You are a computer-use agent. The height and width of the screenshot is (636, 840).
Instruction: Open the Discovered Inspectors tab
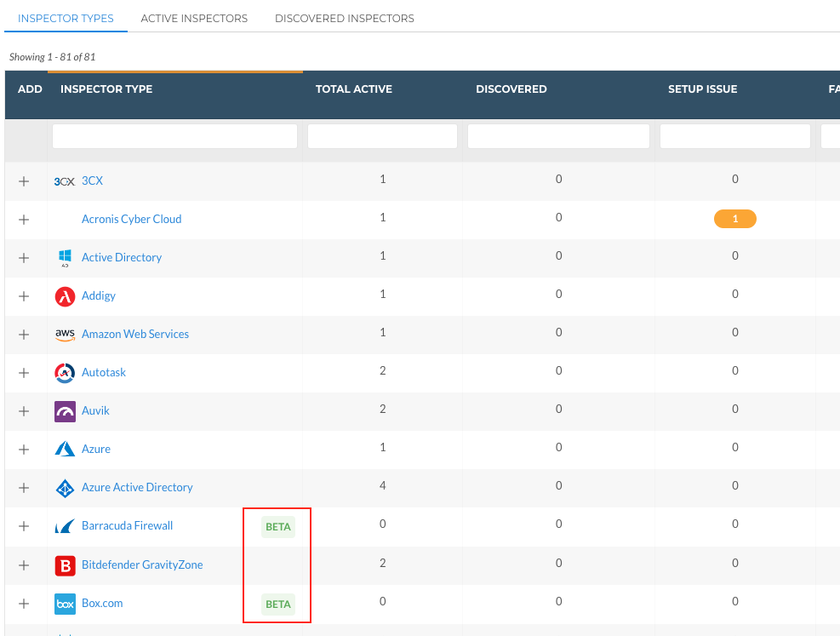click(345, 18)
